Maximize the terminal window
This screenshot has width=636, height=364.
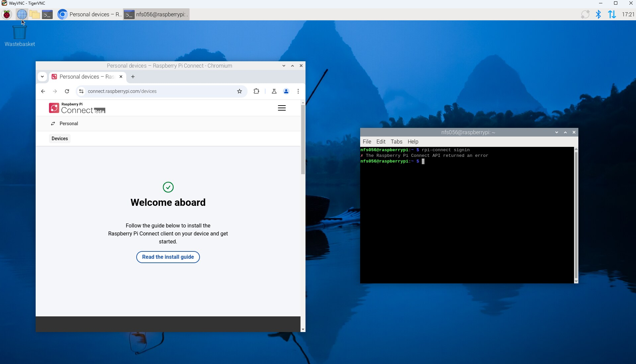(x=565, y=132)
